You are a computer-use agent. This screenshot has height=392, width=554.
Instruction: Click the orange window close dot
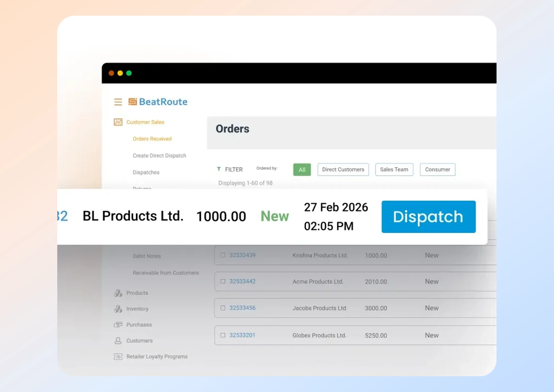tap(111, 73)
